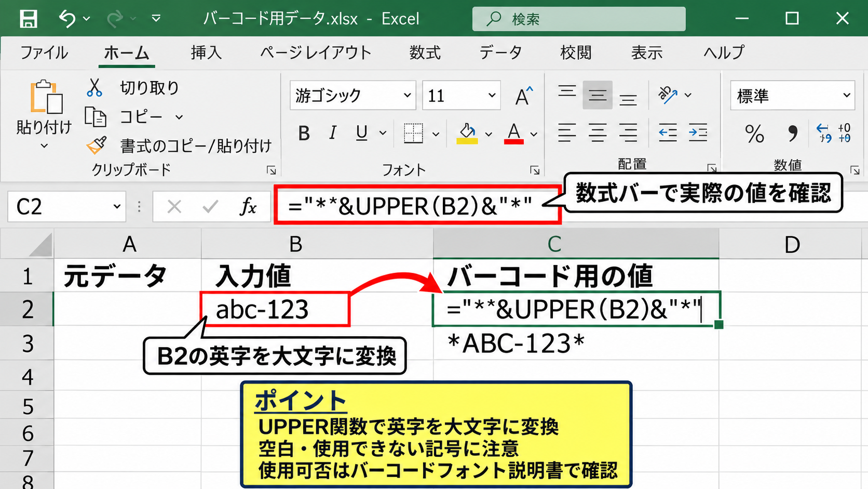
Task: Apply comma style number format
Action: coord(792,134)
